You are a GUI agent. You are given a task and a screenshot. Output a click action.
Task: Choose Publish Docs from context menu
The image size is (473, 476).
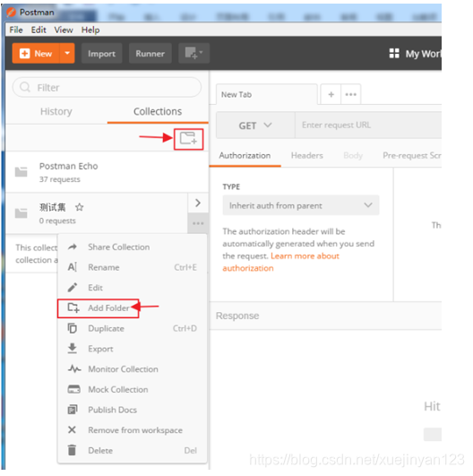[133, 410]
